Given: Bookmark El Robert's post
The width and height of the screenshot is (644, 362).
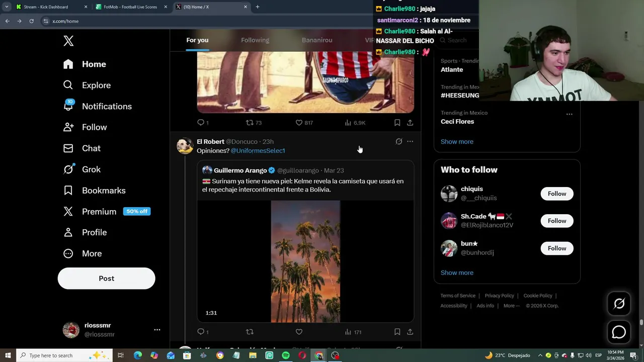Looking at the screenshot, I should click(397, 332).
